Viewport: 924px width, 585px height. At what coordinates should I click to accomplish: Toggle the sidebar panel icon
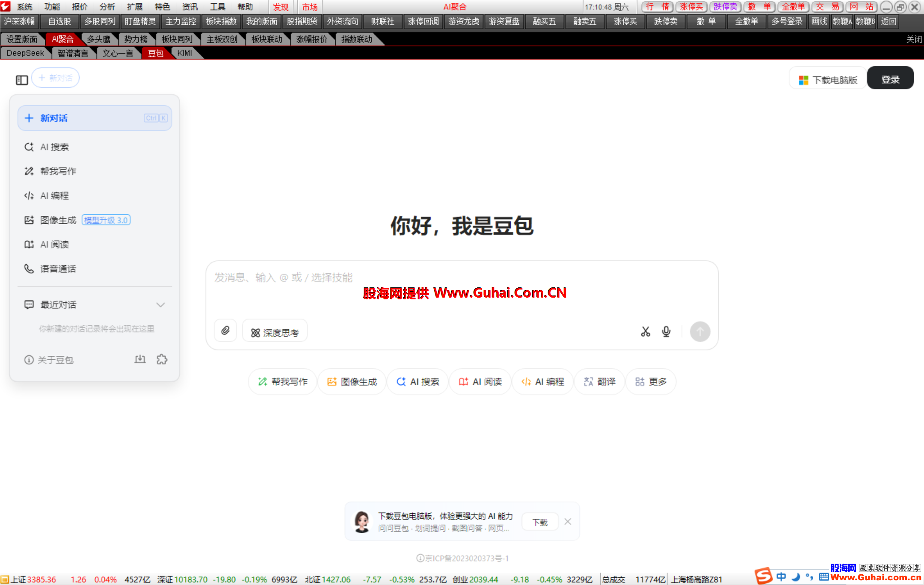(22, 80)
